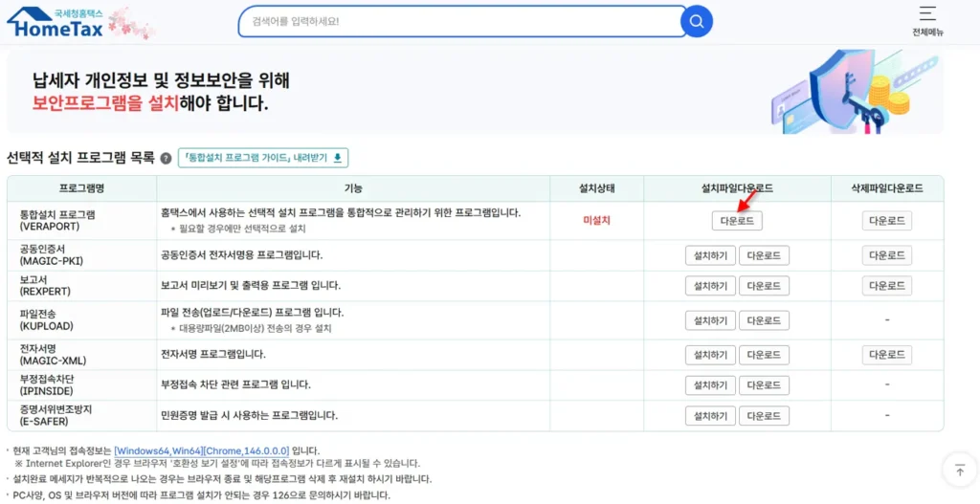Image resolution: width=980 pixels, height=504 pixels.
Task: Click the 선택적 설치 프로그램 목록 heading
Action: 80,158
